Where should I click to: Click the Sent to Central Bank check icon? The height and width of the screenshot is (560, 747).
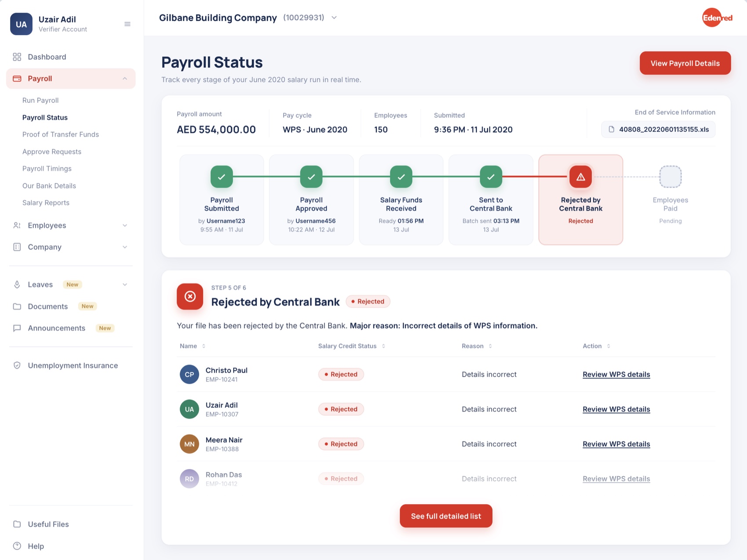(491, 177)
